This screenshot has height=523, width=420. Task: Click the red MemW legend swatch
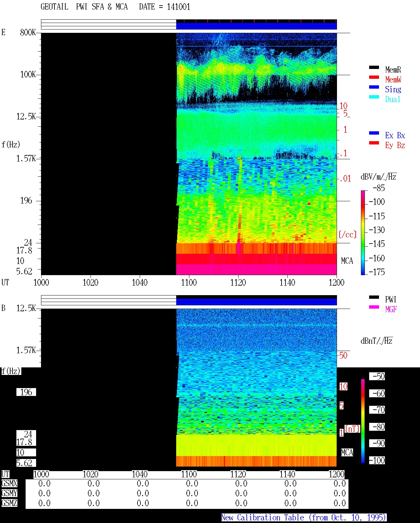(x=374, y=77)
